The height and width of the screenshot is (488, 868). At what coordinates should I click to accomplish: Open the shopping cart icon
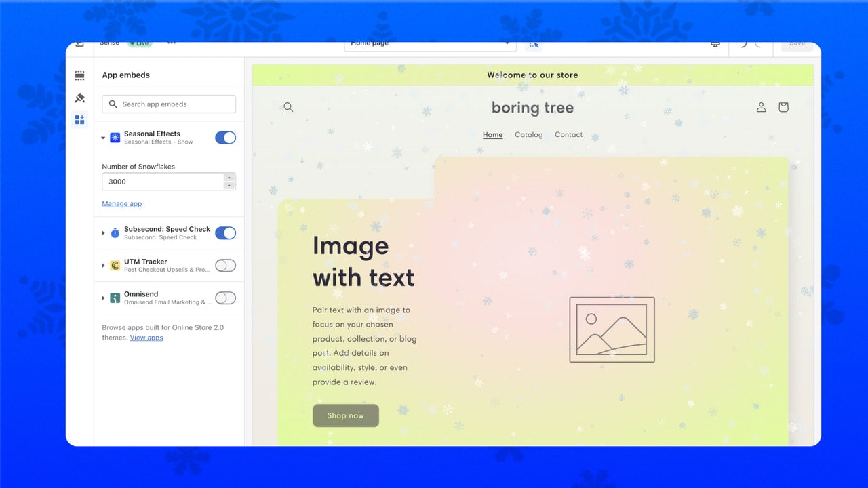(783, 107)
